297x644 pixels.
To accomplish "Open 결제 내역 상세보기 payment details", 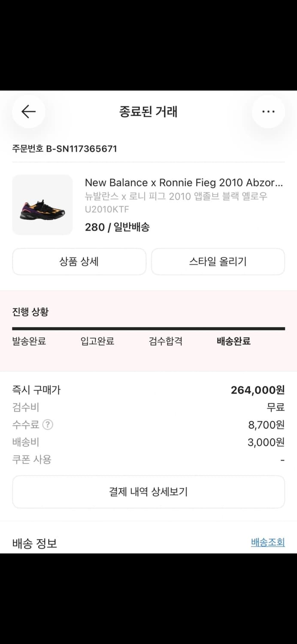I will click(148, 492).
